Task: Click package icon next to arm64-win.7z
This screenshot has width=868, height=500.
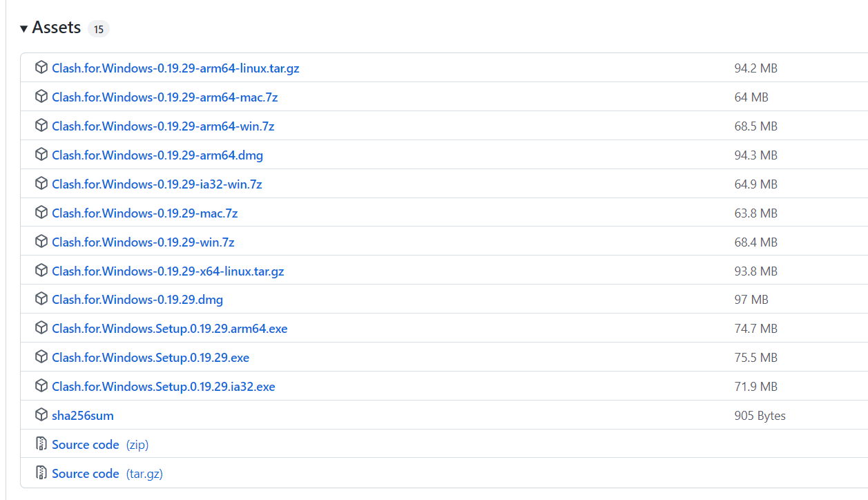Action: (41, 126)
